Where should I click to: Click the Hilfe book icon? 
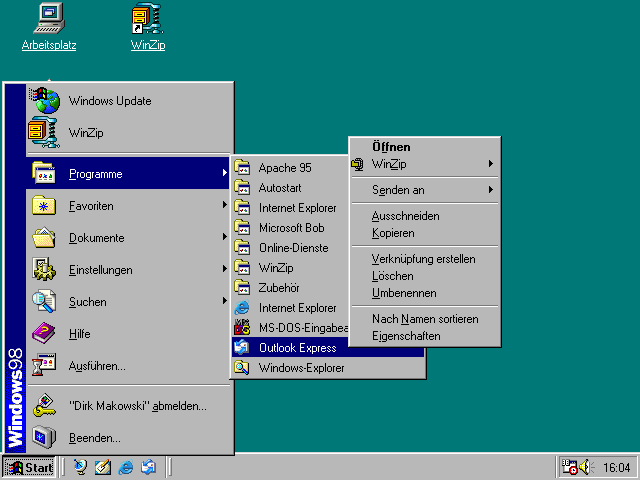tap(44, 333)
